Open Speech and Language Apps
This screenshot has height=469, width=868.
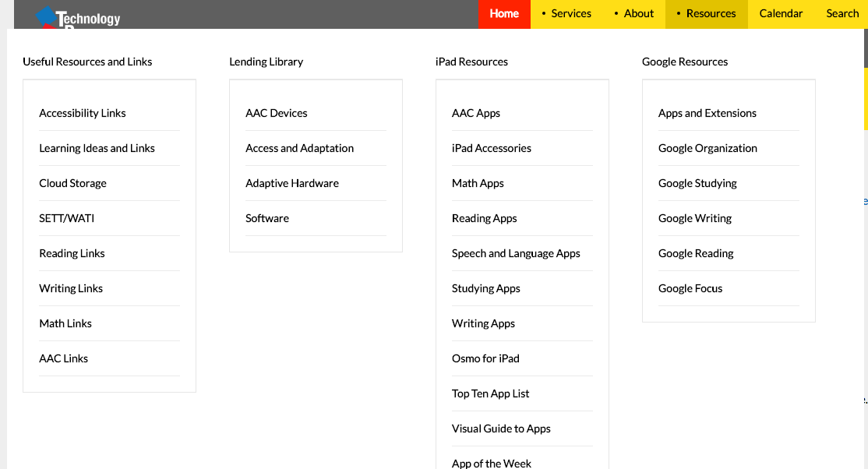click(x=516, y=253)
